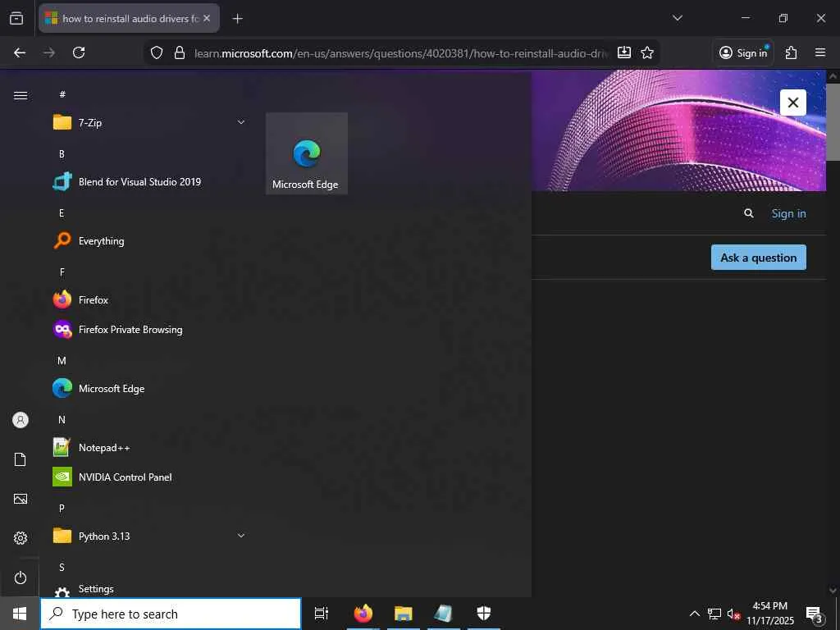Select the M letter group header
840x630 pixels.
pos(62,361)
